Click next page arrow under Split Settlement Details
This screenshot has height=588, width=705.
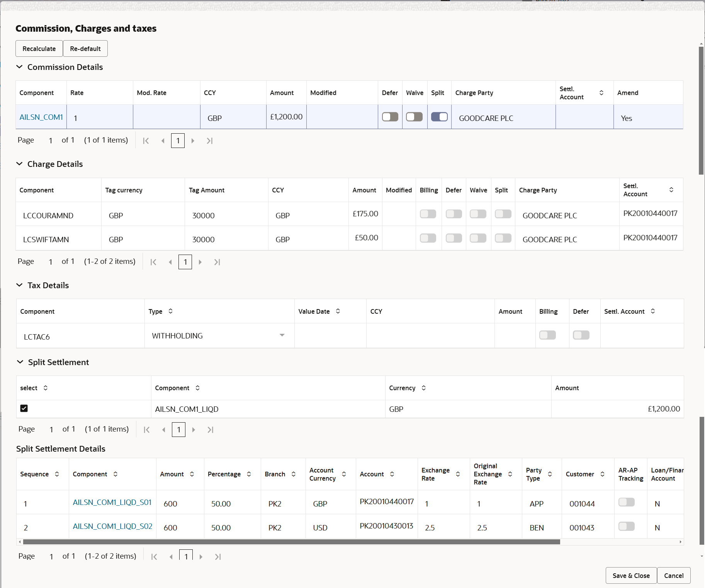[201, 557]
